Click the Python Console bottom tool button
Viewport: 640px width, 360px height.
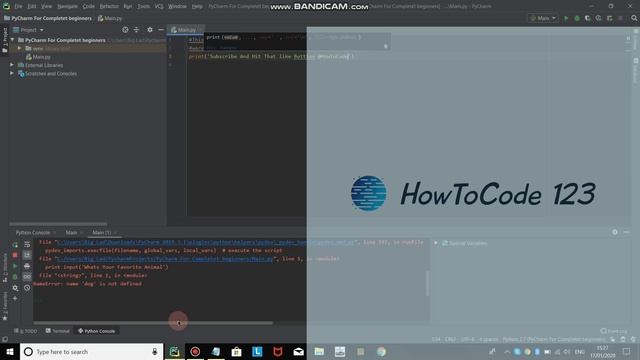pyautogui.click(x=97, y=331)
